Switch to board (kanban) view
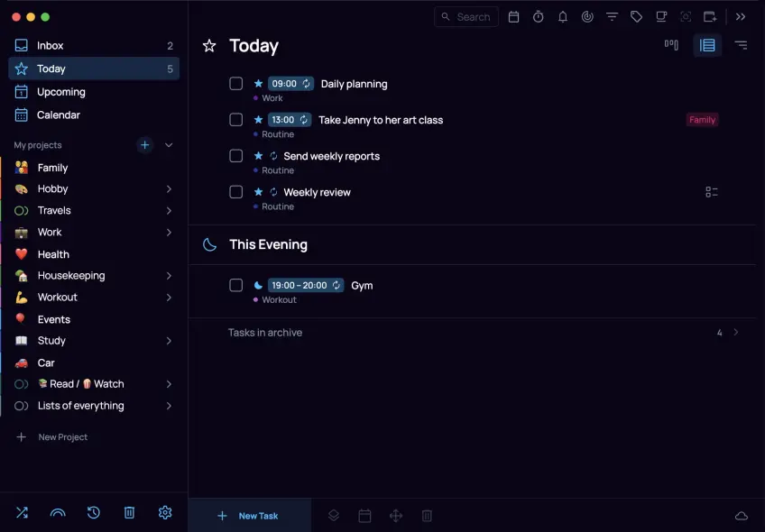765x532 pixels. [671, 45]
